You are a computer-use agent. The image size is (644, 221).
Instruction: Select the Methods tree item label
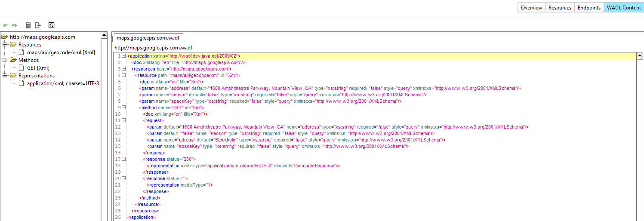click(28, 60)
